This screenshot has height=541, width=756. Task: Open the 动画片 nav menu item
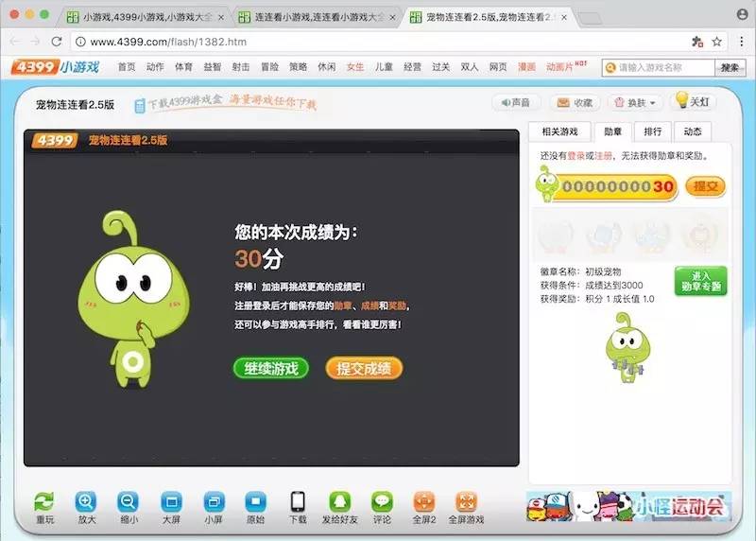[559, 67]
